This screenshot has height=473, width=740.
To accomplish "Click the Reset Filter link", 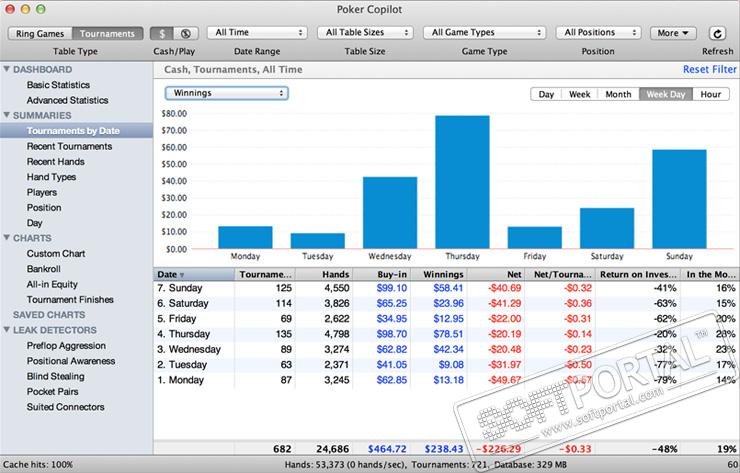I will [709, 69].
